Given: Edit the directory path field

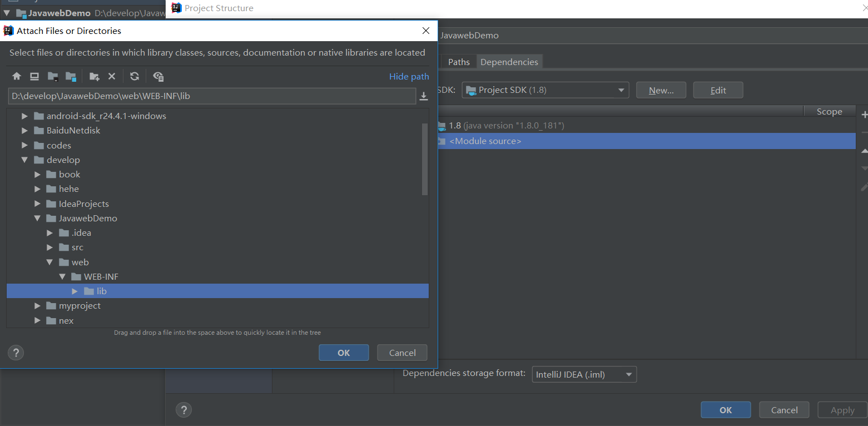Looking at the screenshot, I should point(212,96).
